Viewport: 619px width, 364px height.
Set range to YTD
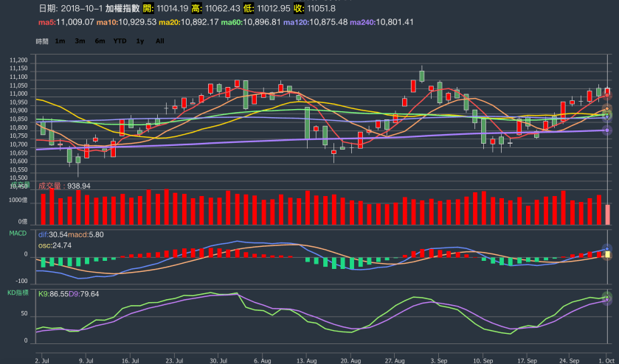120,41
